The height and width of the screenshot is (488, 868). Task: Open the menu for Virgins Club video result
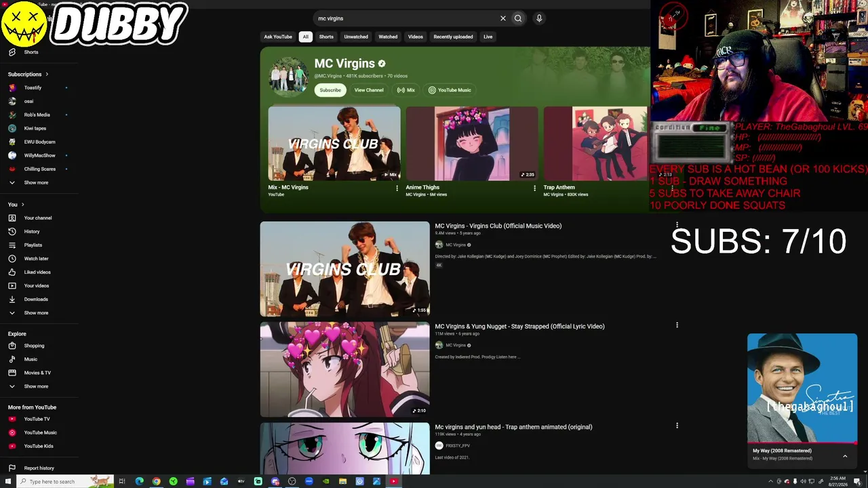pos(677,225)
